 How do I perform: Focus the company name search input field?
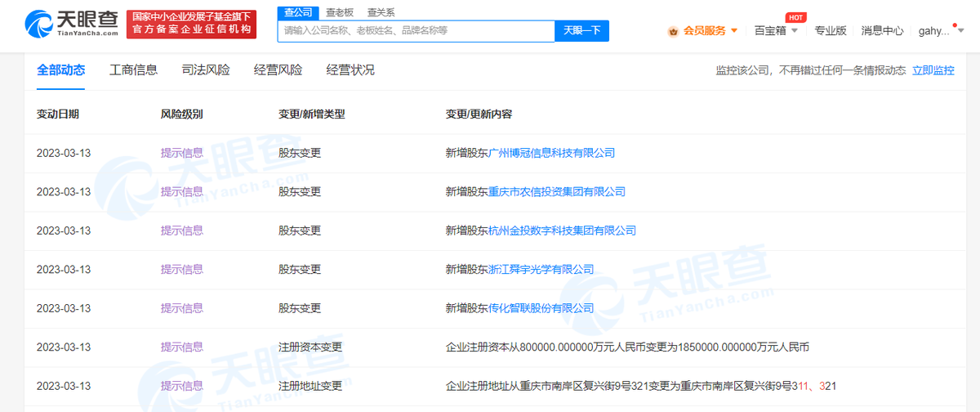click(x=416, y=31)
